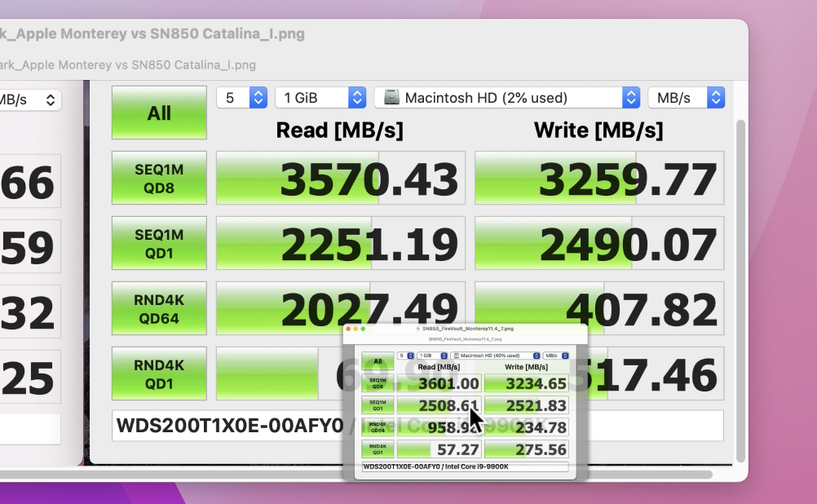Image resolution: width=817 pixels, height=504 pixels.
Task: Zoom the small SN850_FireVault window with green button
Action: point(363,329)
